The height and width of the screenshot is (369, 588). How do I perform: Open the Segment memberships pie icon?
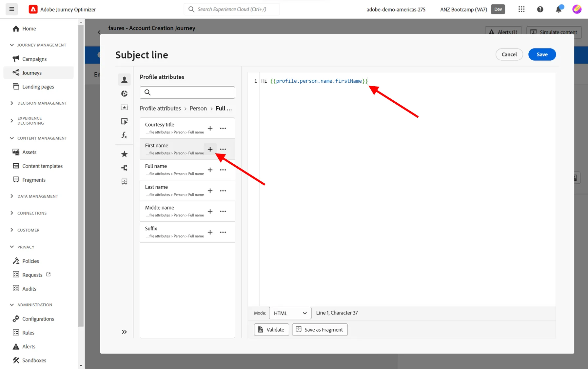pyautogui.click(x=124, y=93)
